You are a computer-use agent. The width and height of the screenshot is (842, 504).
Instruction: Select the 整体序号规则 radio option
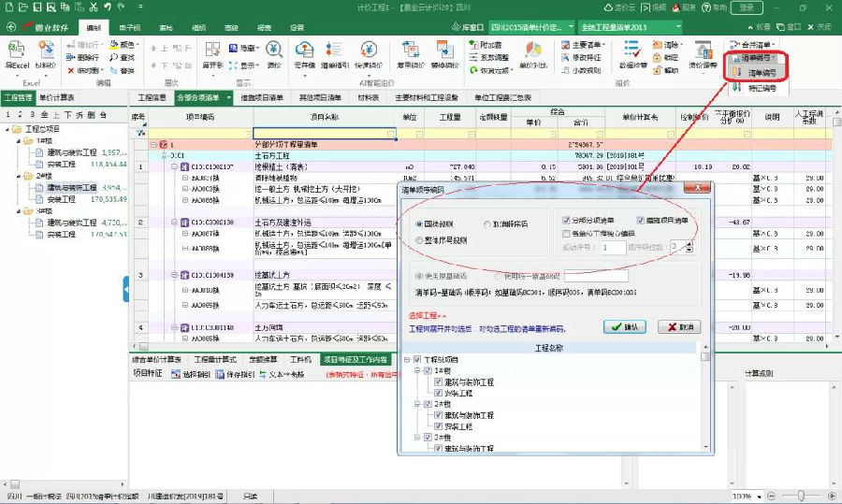click(x=418, y=240)
